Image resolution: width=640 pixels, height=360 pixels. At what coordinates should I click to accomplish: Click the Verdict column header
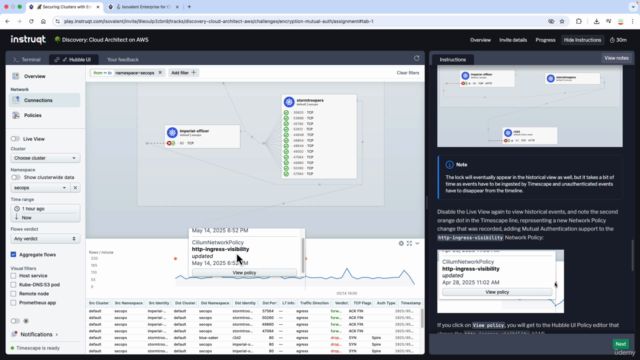coord(341,303)
